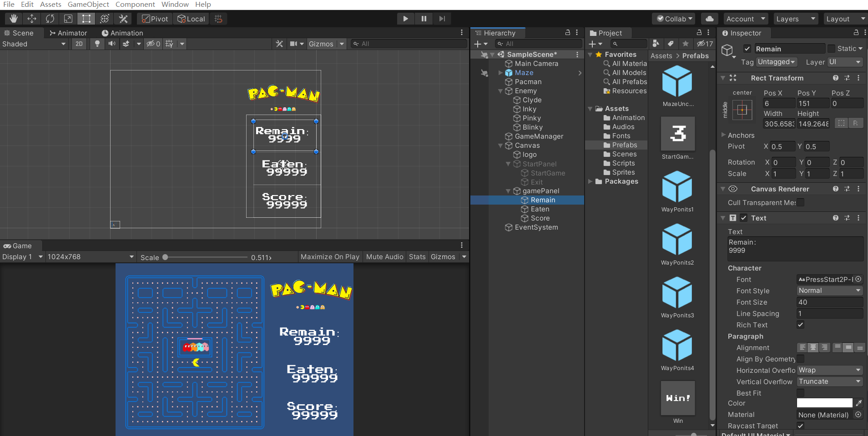Click Maximize On Play button
The width and height of the screenshot is (868, 436).
[x=330, y=257]
